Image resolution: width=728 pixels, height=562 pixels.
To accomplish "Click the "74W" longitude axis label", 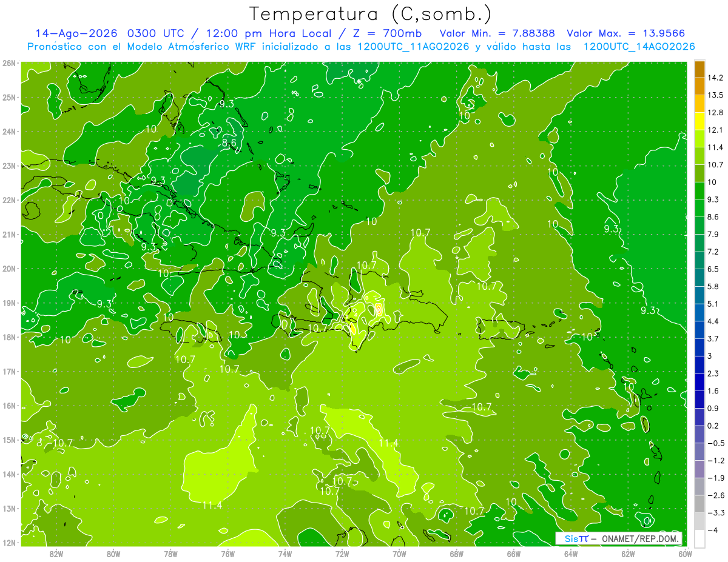I will click(x=285, y=553).
